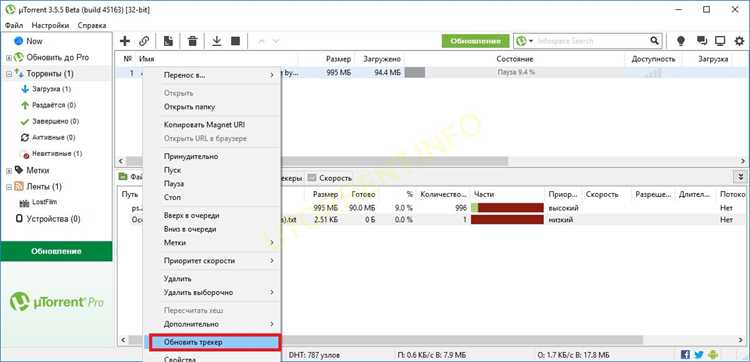Screen dimensions: 750x362
Task: Show Загрузка (1) torrents
Action: pos(52,89)
